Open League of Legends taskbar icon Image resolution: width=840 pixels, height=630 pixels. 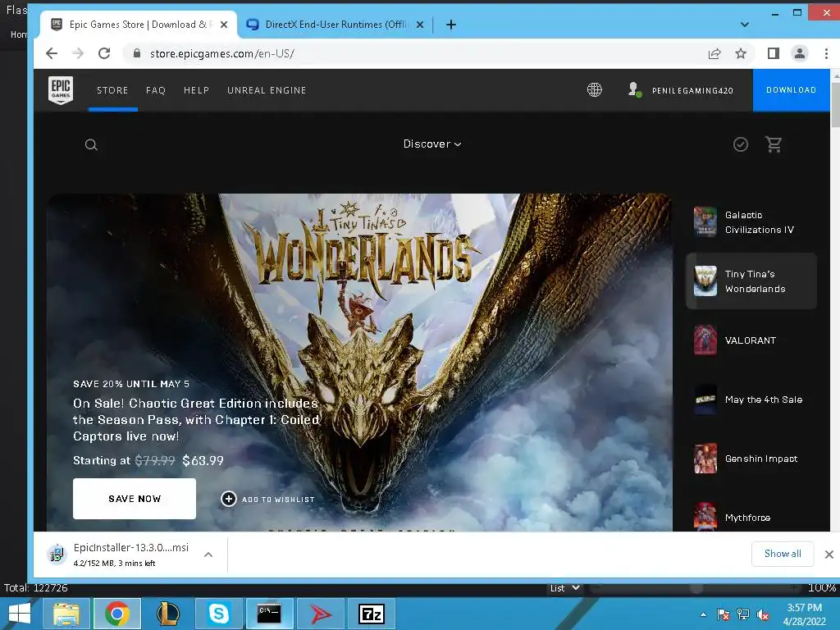click(167, 614)
